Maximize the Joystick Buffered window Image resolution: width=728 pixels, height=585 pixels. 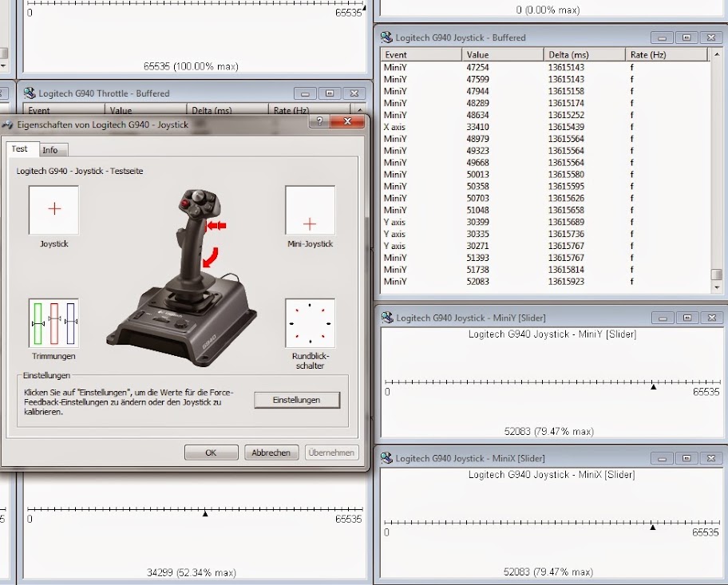(686, 38)
